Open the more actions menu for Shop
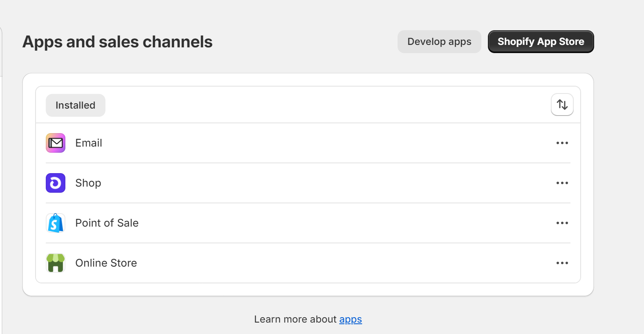 click(562, 183)
